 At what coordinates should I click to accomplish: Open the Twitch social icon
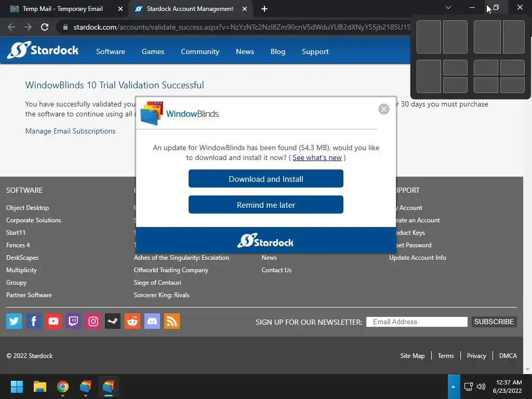click(x=73, y=321)
